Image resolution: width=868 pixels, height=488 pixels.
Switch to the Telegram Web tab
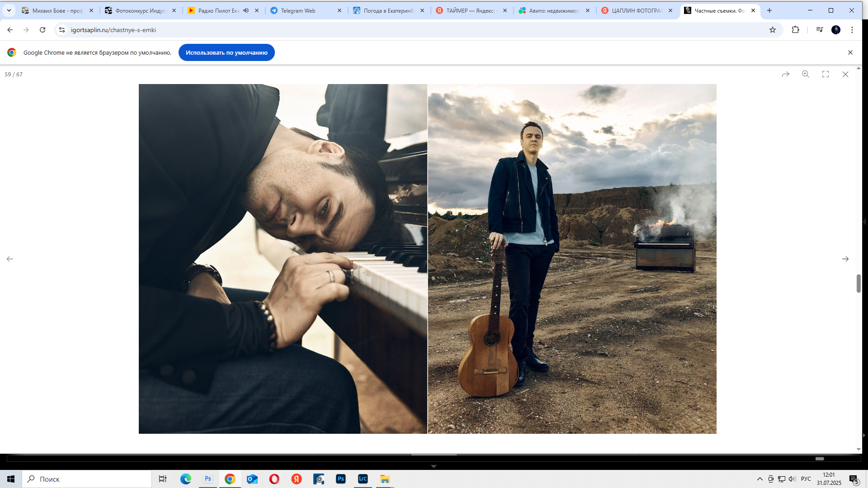[x=298, y=10]
